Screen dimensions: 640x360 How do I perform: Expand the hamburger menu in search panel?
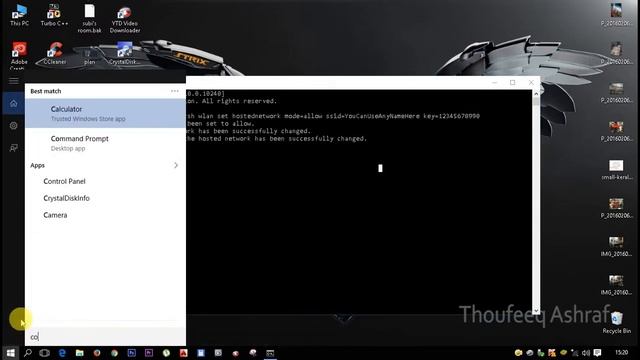(x=13, y=80)
